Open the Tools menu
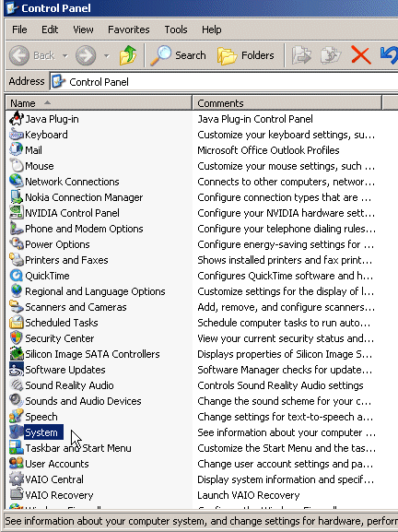This screenshot has width=398, height=532. [176, 30]
